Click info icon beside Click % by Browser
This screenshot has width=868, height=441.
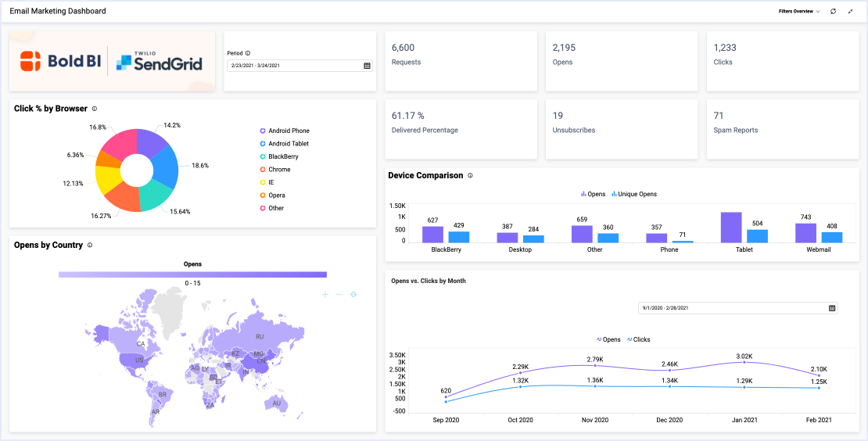[95, 109]
